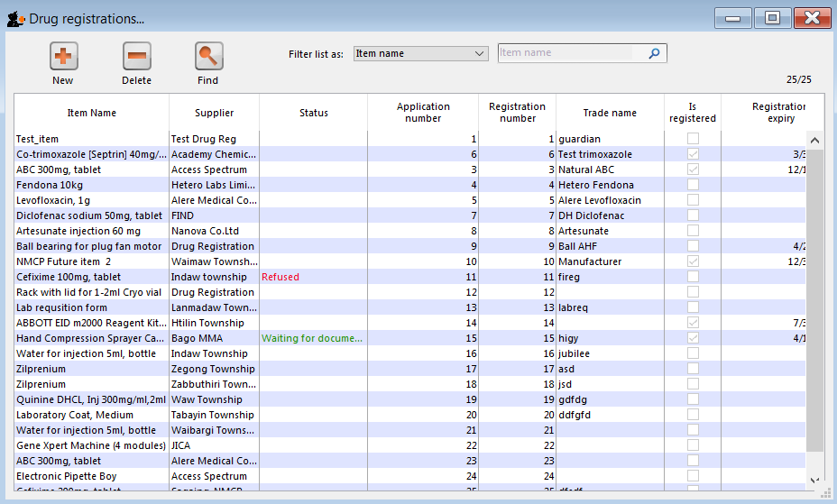837x504 pixels.
Task: Click the Status column header
Action: click(313, 113)
